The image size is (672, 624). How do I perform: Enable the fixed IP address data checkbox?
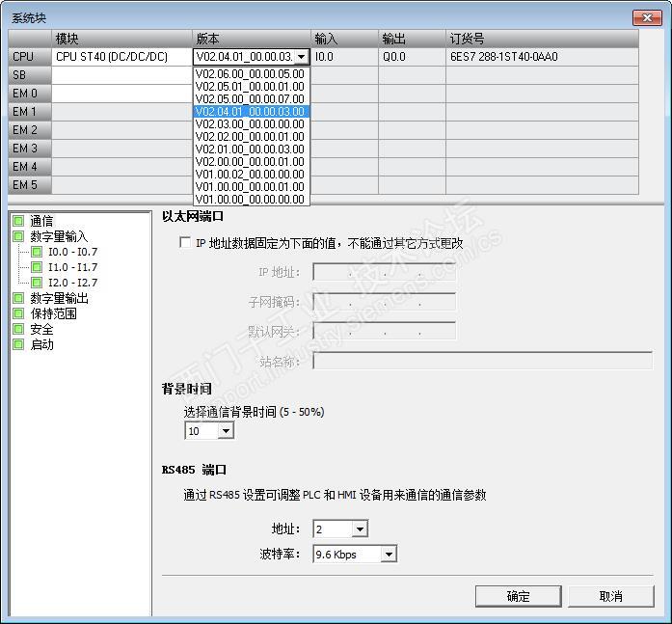(185, 243)
